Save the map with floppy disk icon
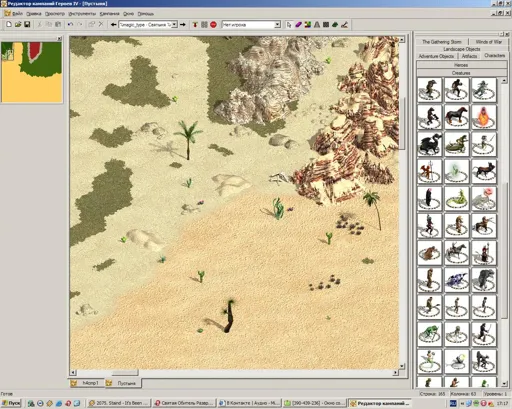Image resolution: width=512 pixels, height=409 pixels. 27,25
